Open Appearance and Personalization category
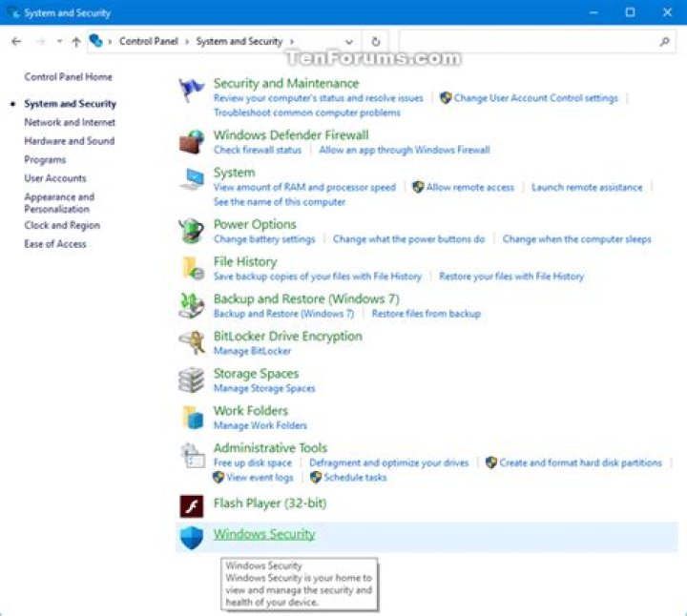The image size is (687, 616). (59, 203)
